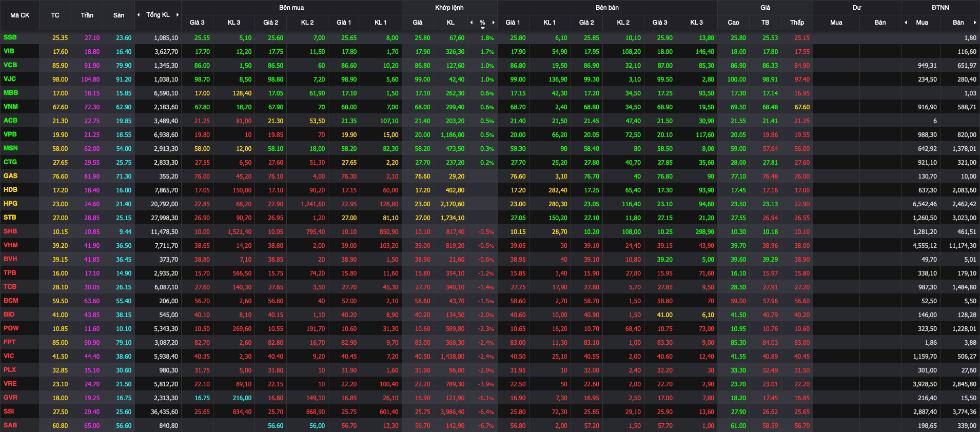Click the left arrow beside the % column
Viewport: 980px width, 432px height.
472,23
